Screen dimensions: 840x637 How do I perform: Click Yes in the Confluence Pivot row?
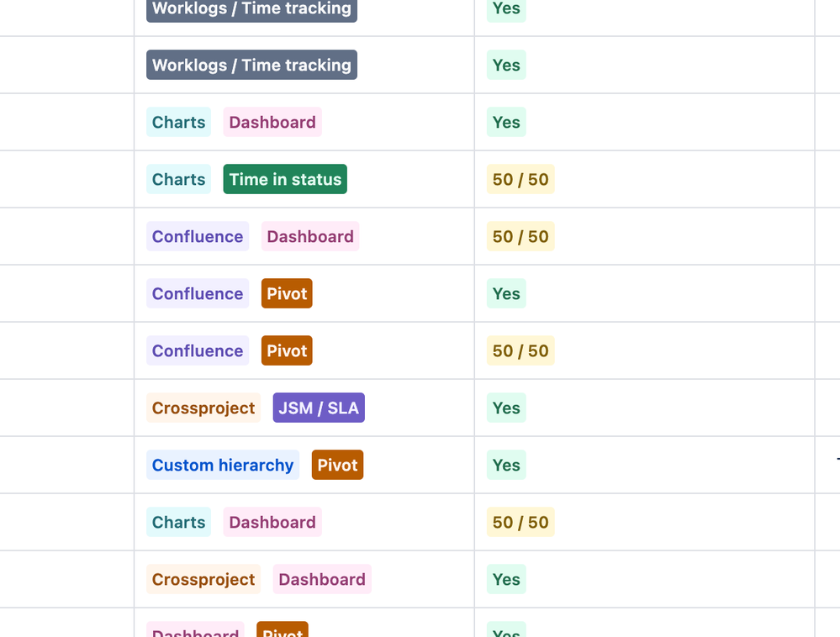(x=506, y=294)
